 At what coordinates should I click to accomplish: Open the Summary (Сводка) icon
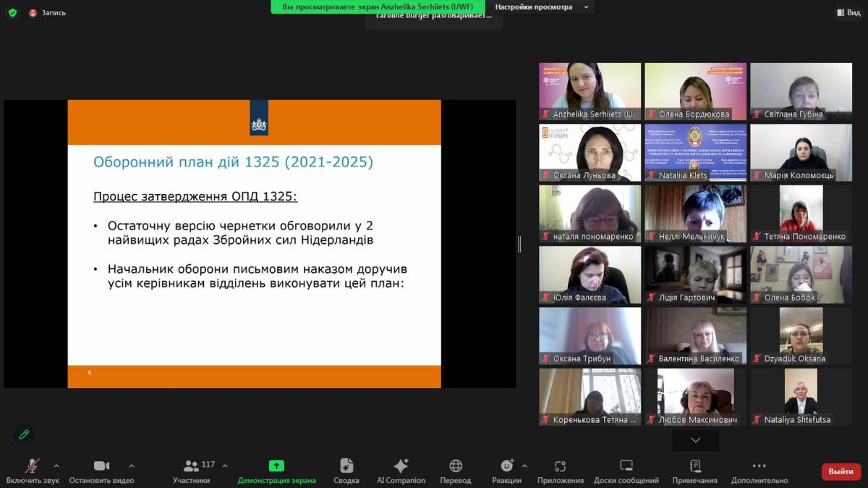[346, 466]
